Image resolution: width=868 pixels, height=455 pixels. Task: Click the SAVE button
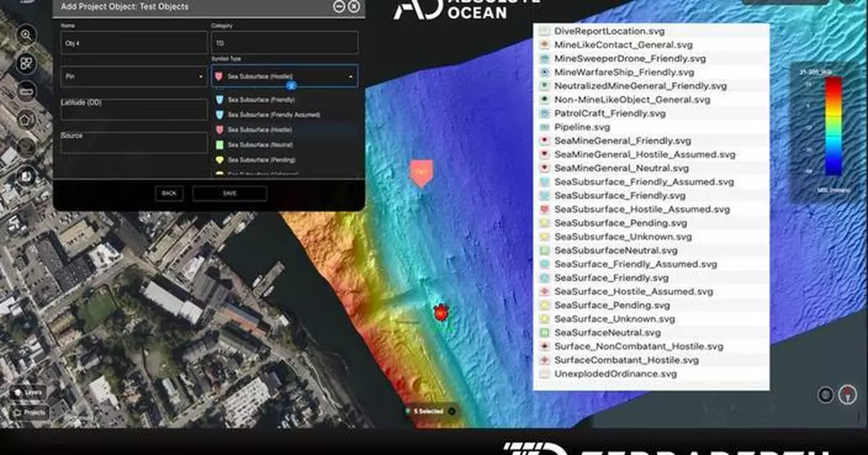pos(229,193)
